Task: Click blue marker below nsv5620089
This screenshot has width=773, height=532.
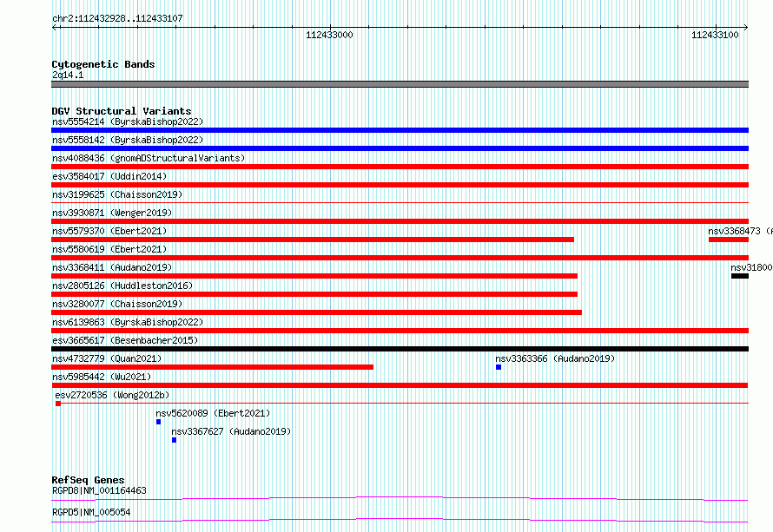Action: coord(158,422)
